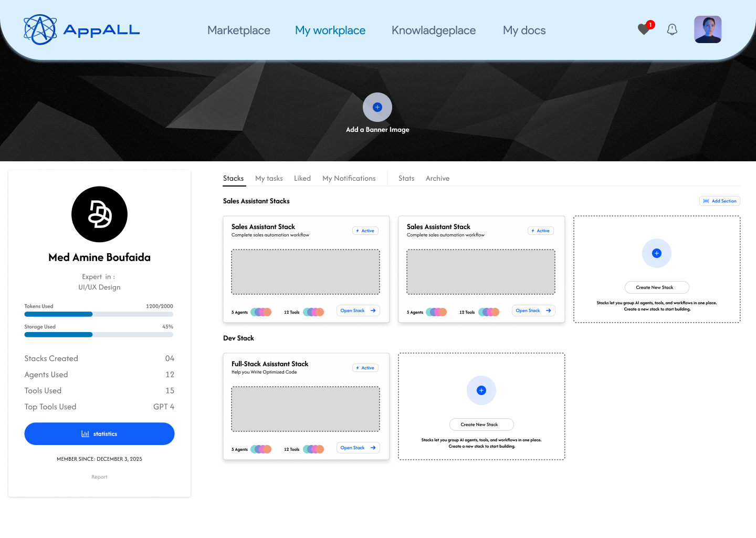756x538 pixels.
Task: Open the user profile avatar
Action: (x=708, y=29)
